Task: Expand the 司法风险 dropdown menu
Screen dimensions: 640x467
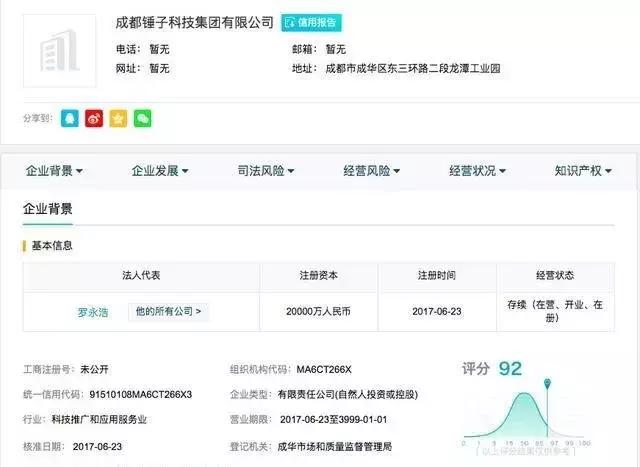Action: point(266,171)
